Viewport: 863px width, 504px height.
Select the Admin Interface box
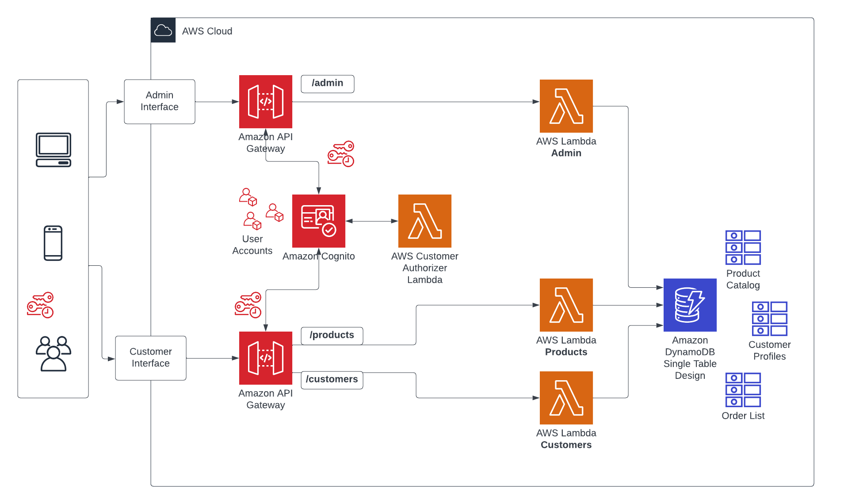[160, 102]
